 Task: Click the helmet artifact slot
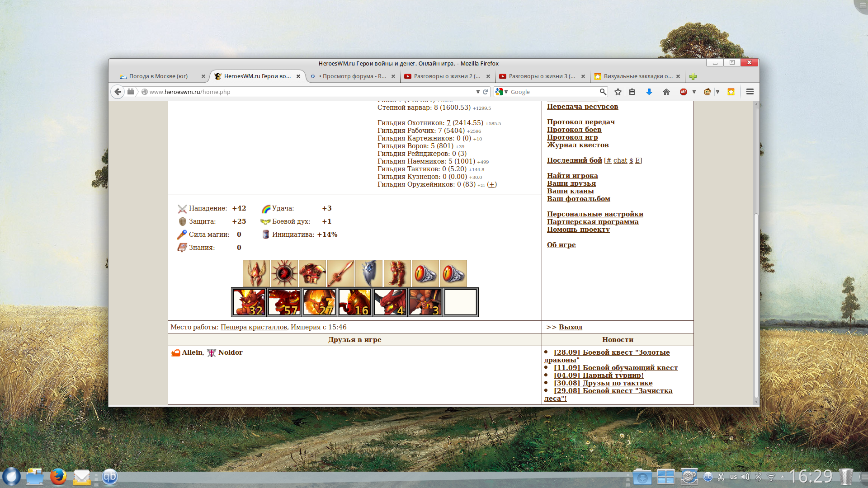(256, 273)
